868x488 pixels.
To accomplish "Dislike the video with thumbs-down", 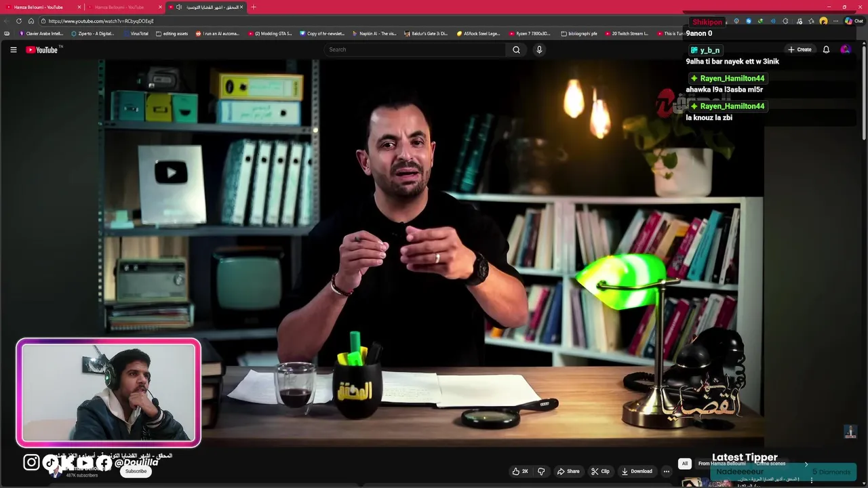I will pyautogui.click(x=541, y=471).
